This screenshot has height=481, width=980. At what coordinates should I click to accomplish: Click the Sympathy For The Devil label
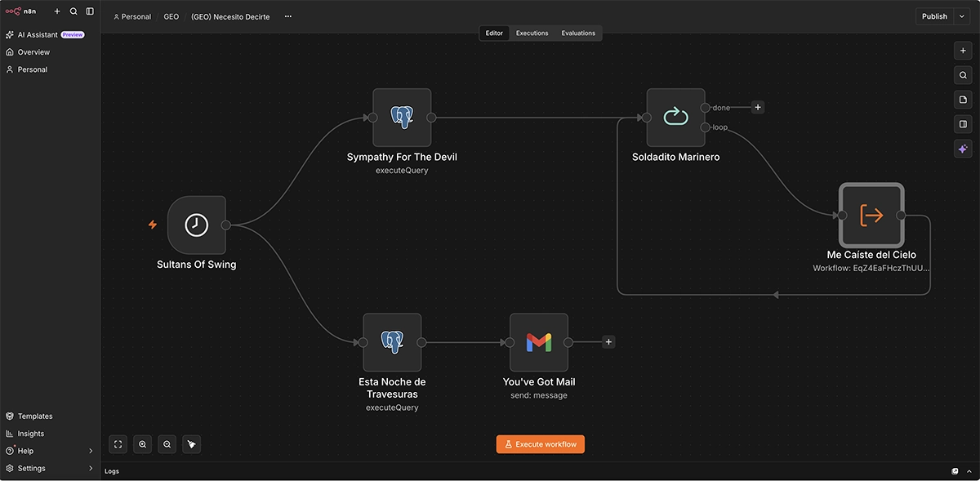pyautogui.click(x=402, y=157)
